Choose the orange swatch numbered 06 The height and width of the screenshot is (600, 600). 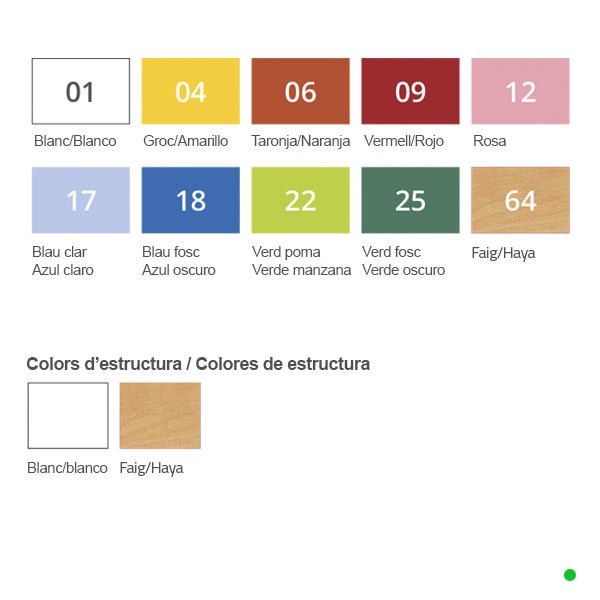300,91
